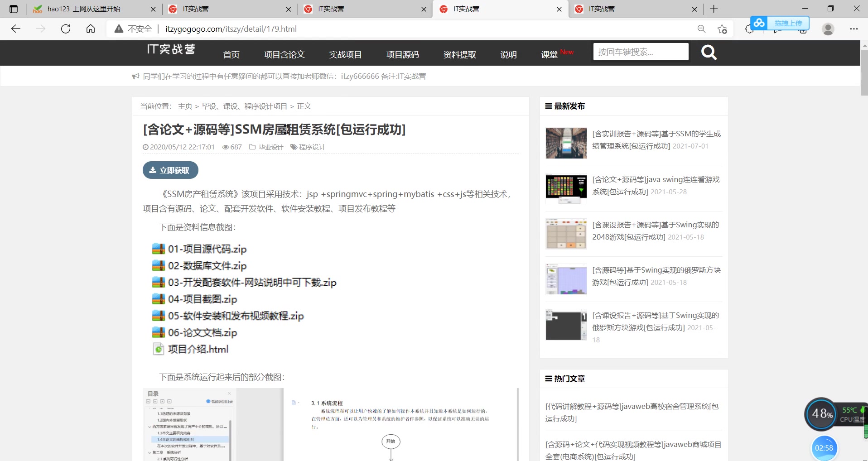This screenshot has width=868, height=461.
Task: Open 毕设、课设、程序设计项目 breadcrumb link
Action: (x=245, y=106)
